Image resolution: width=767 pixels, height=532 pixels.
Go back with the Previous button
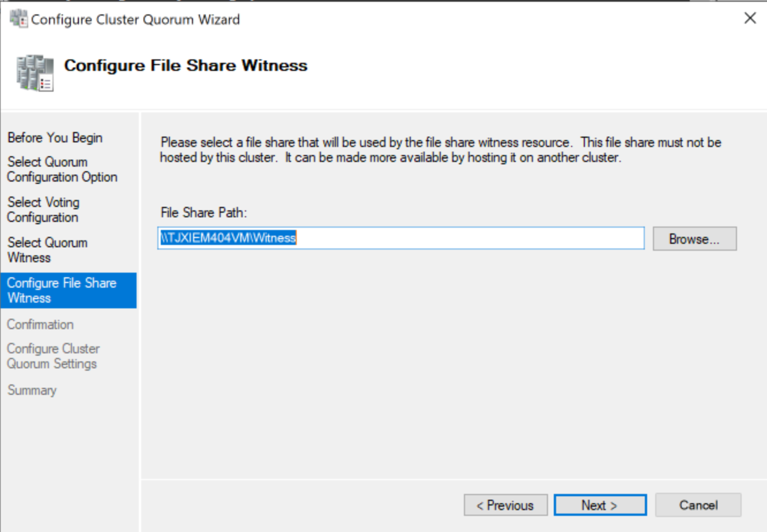point(505,505)
